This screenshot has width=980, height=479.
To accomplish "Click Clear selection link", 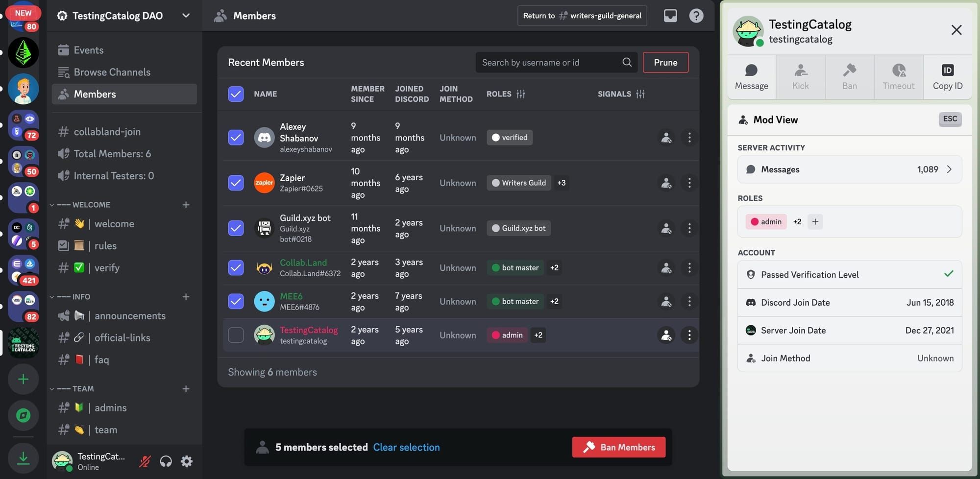I will click(406, 447).
